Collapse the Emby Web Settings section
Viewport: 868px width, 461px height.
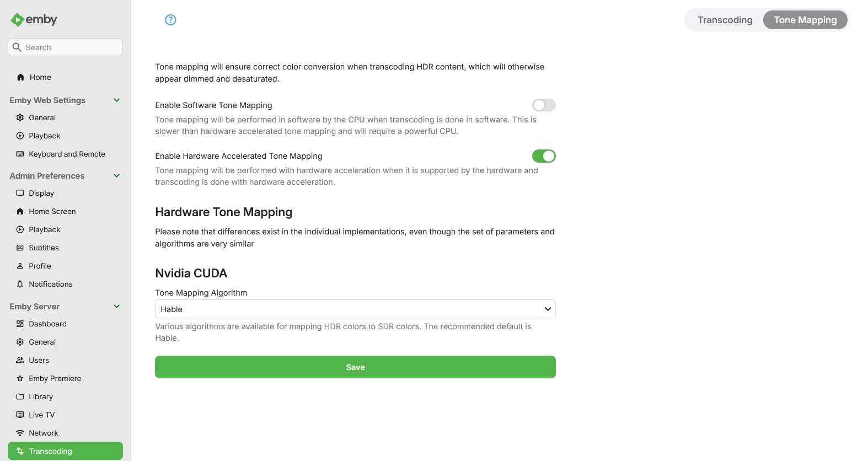coord(117,100)
